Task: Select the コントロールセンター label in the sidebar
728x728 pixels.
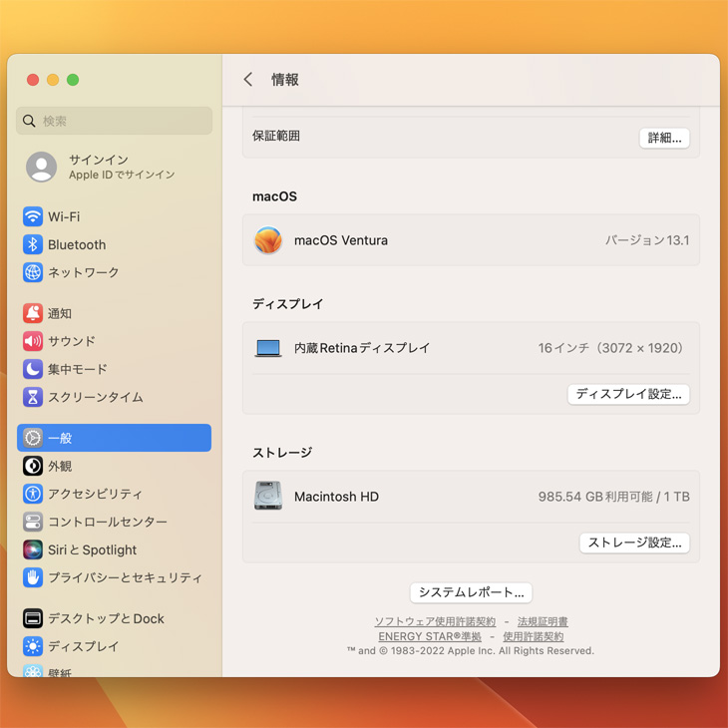Action: 108,522
